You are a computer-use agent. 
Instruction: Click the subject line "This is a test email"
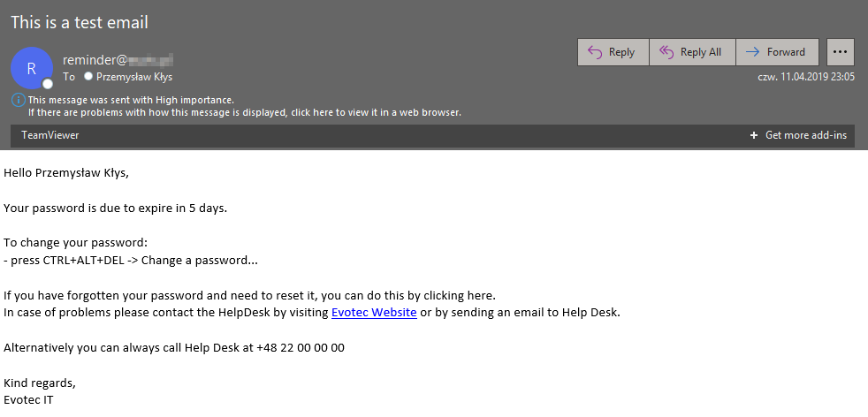coord(80,22)
